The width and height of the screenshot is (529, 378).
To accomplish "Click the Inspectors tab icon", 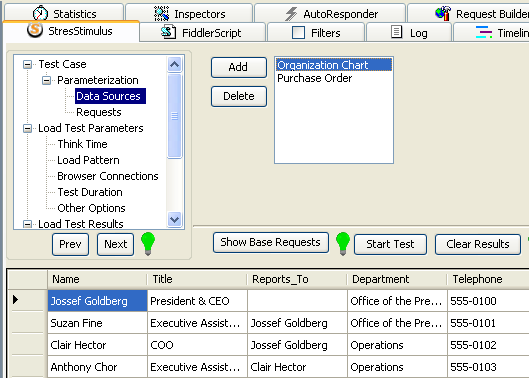I will (161, 14).
